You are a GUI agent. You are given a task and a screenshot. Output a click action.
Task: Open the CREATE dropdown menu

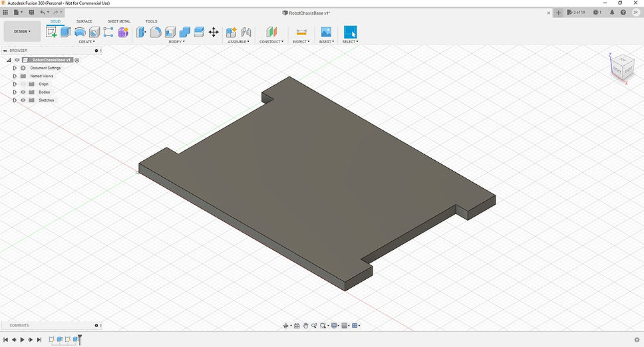click(x=86, y=42)
